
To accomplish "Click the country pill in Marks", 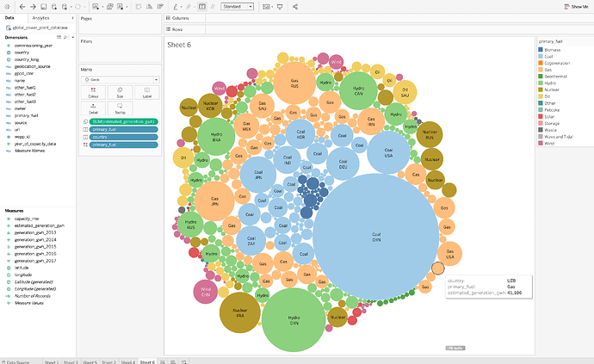I will click(123, 137).
